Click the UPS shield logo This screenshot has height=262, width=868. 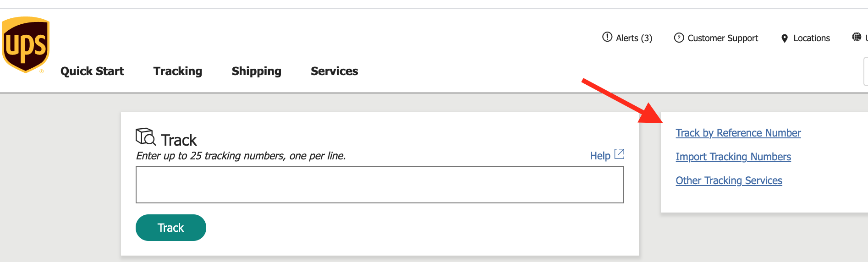pos(26,44)
